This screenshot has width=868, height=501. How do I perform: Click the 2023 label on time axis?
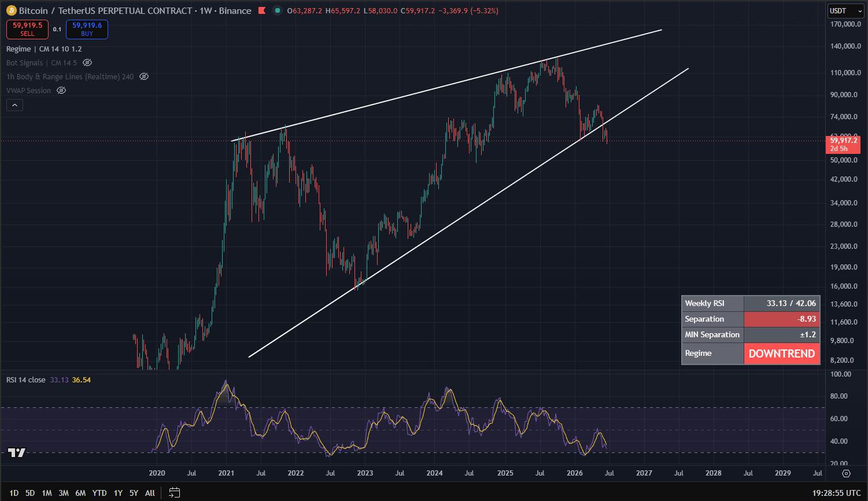click(x=365, y=473)
